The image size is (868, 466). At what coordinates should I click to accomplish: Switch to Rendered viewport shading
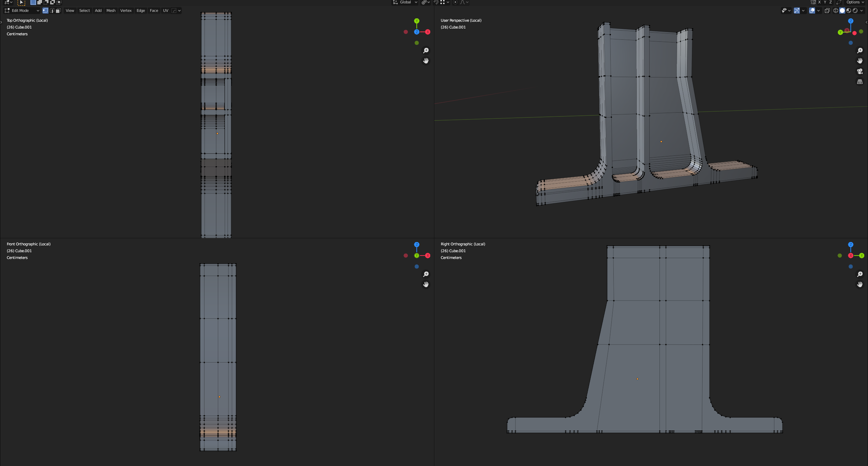coord(855,11)
